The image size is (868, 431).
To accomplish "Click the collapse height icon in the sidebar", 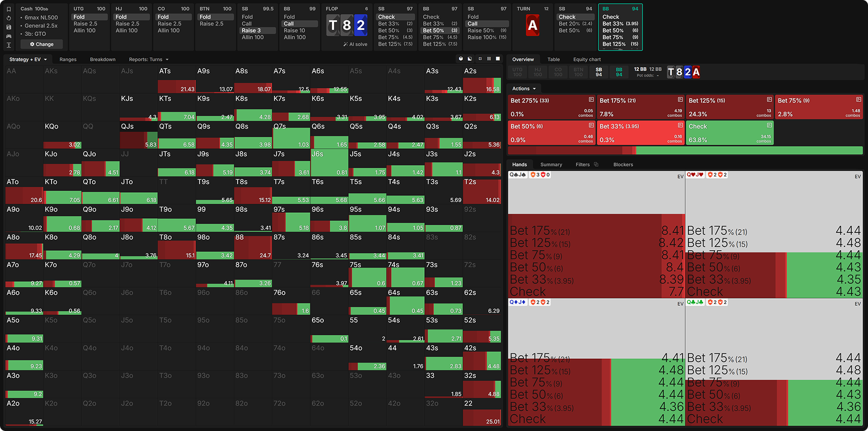I will 9,45.
